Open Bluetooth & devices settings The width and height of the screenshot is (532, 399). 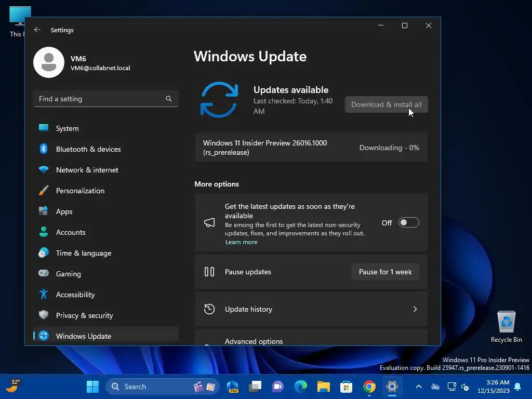(x=106, y=149)
